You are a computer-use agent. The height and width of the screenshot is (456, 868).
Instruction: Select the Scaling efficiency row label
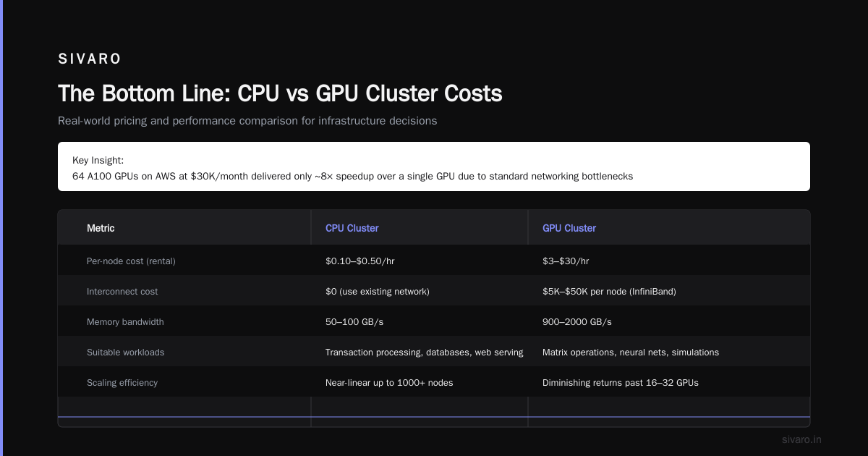[122, 382]
